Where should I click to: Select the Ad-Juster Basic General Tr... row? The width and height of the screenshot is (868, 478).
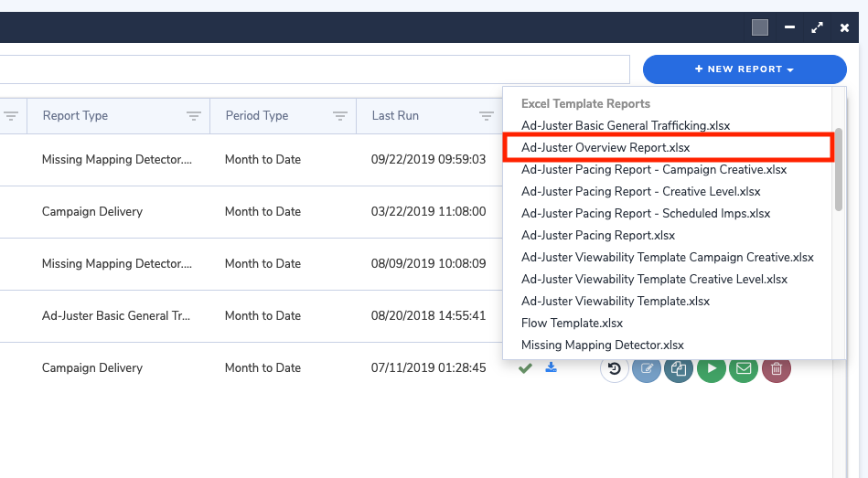251,316
